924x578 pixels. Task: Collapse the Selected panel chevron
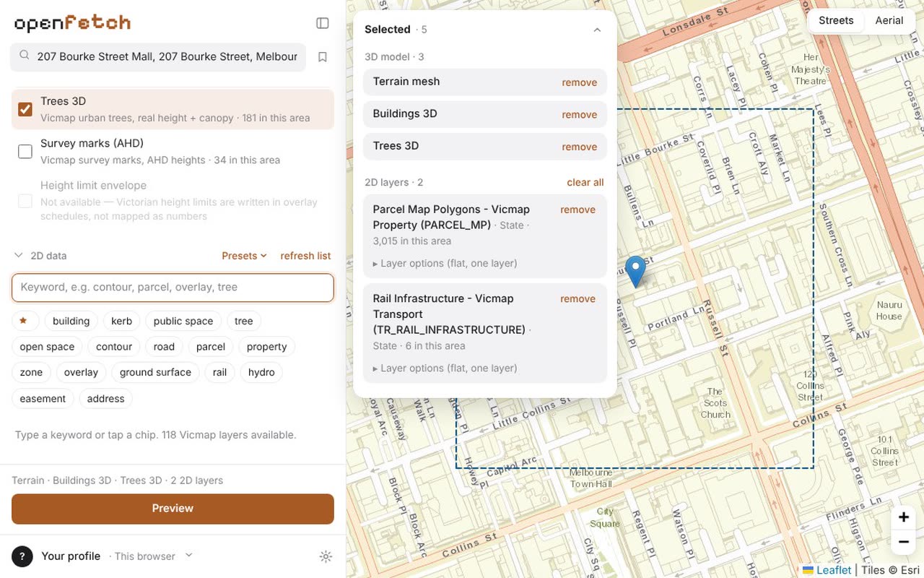[597, 30]
